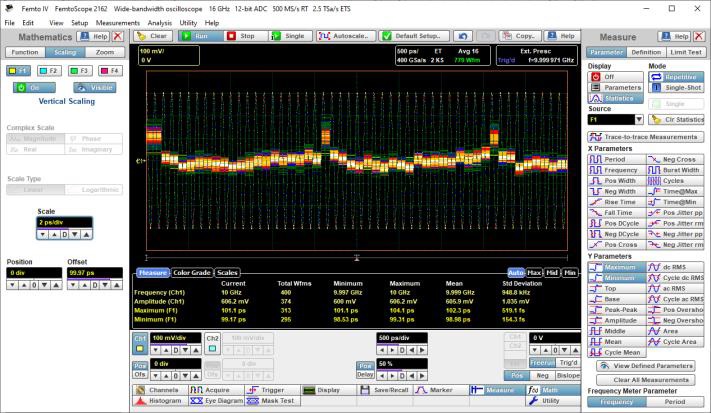The width and height of the screenshot is (711, 413).
Task: Open the Measurements menu
Action: point(118,21)
